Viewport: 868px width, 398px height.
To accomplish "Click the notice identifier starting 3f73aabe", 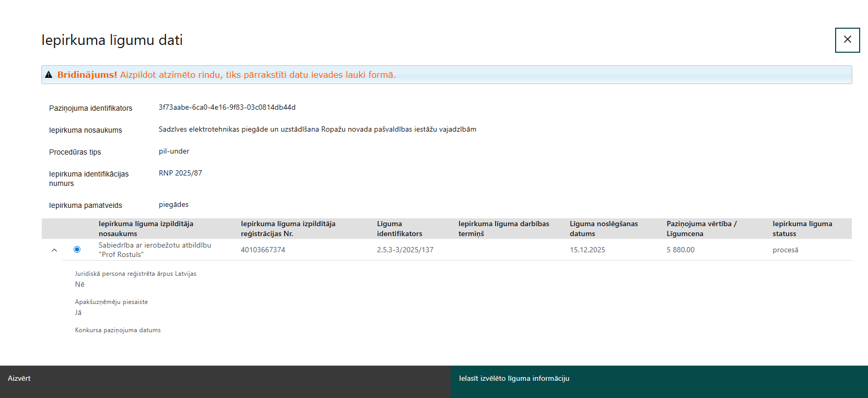I will (x=227, y=108).
